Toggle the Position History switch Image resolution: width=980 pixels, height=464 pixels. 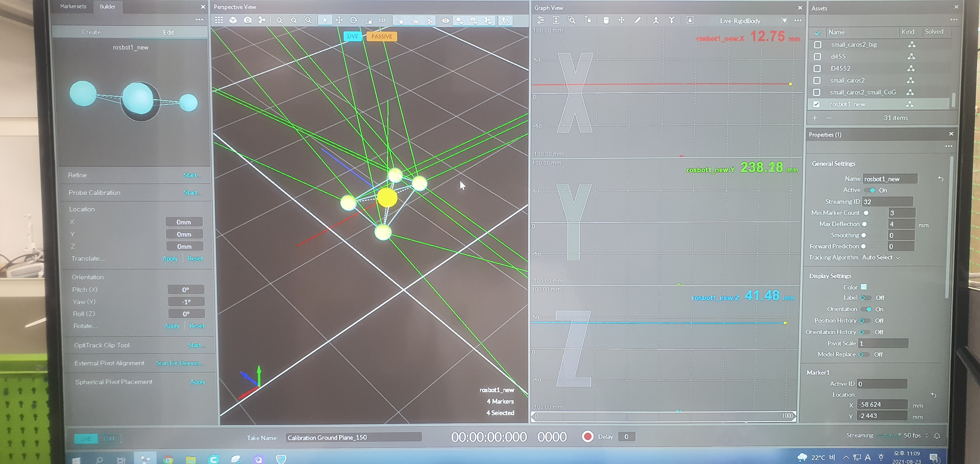(x=865, y=321)
